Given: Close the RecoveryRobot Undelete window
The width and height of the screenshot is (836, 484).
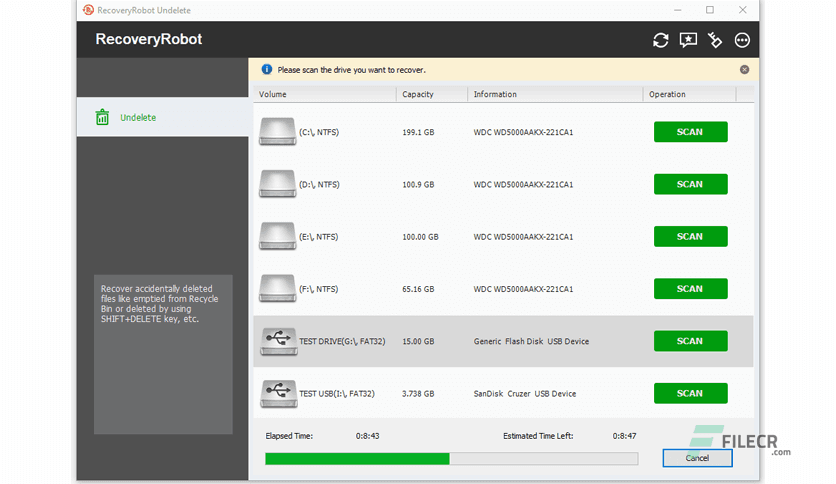Looking at the screenshot, I should [743, 10].
